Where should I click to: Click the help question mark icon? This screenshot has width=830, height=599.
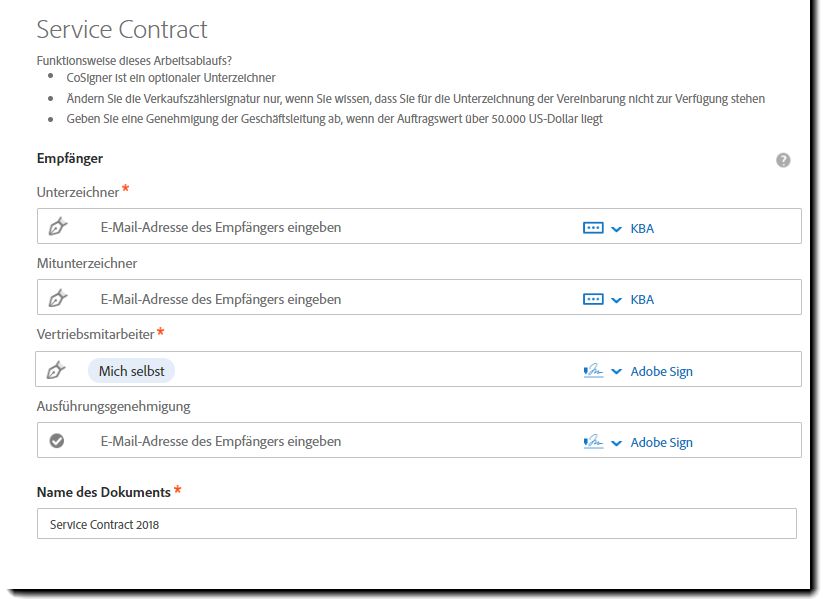[783, 160]
